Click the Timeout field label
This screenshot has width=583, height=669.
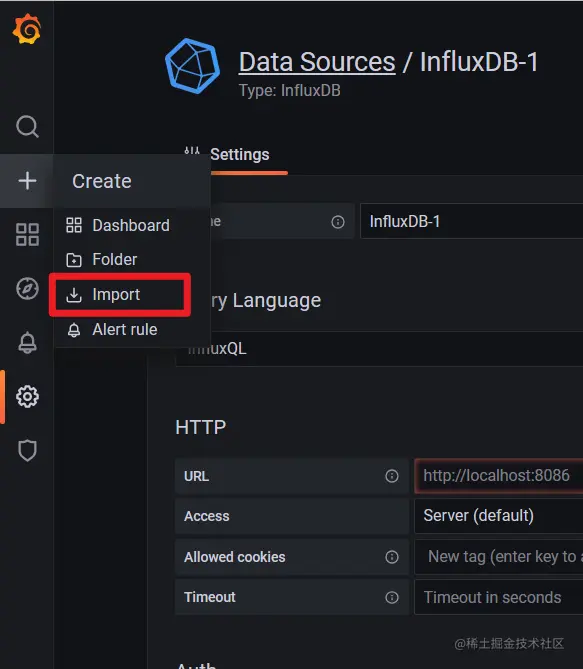pyautogui.click(x=210, y=597)
